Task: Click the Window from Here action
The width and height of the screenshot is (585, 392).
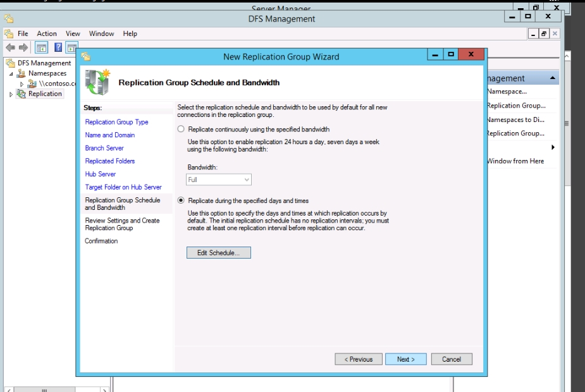Action: (515, 161)
